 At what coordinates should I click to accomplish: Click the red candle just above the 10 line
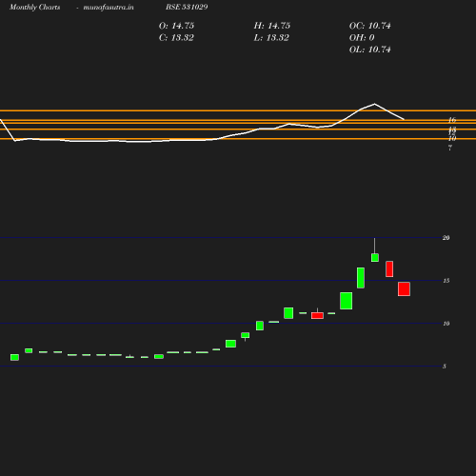[x=317, y=315]
